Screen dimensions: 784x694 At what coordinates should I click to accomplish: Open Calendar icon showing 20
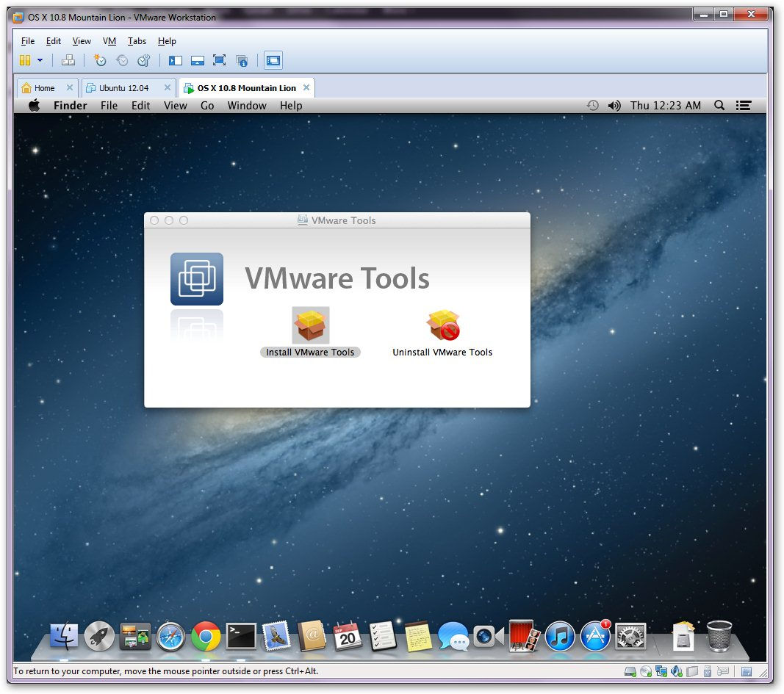[347, 636]
